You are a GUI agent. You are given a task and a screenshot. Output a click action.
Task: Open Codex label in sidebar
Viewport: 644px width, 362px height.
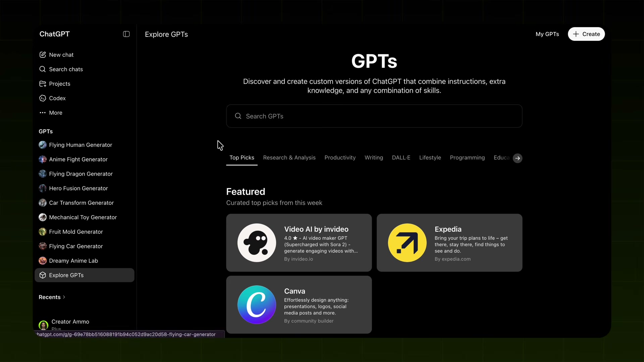pyautogui.click(x=57, y=98)
